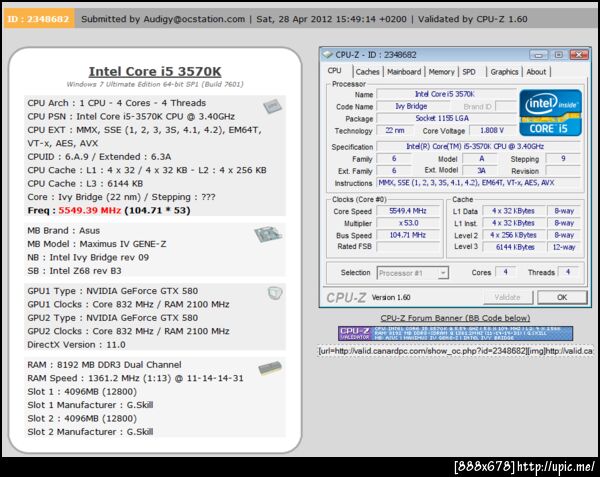600x477 pixels.
Task: Click the NB : Intel Ivy Bridge rev 09 line
Action: (88, 257)
